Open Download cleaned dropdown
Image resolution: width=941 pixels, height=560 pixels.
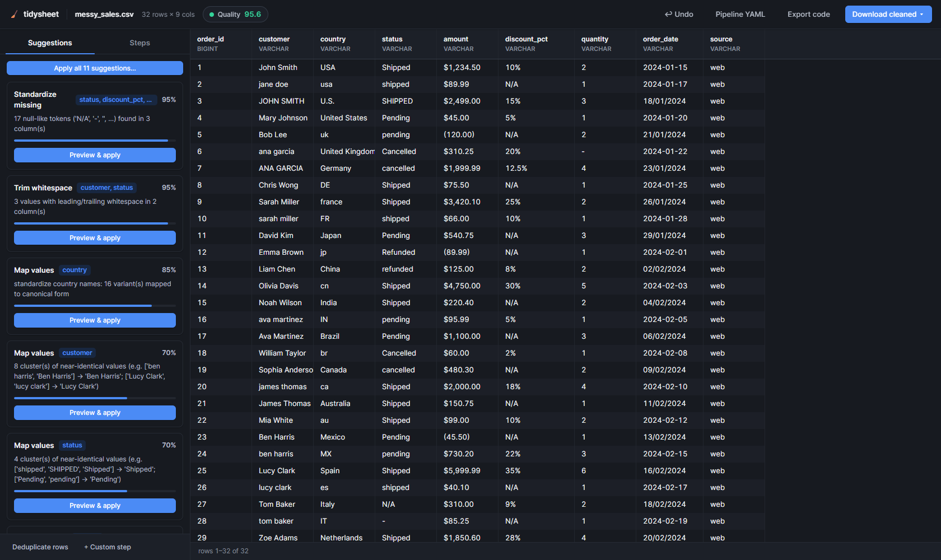[888, 15]
